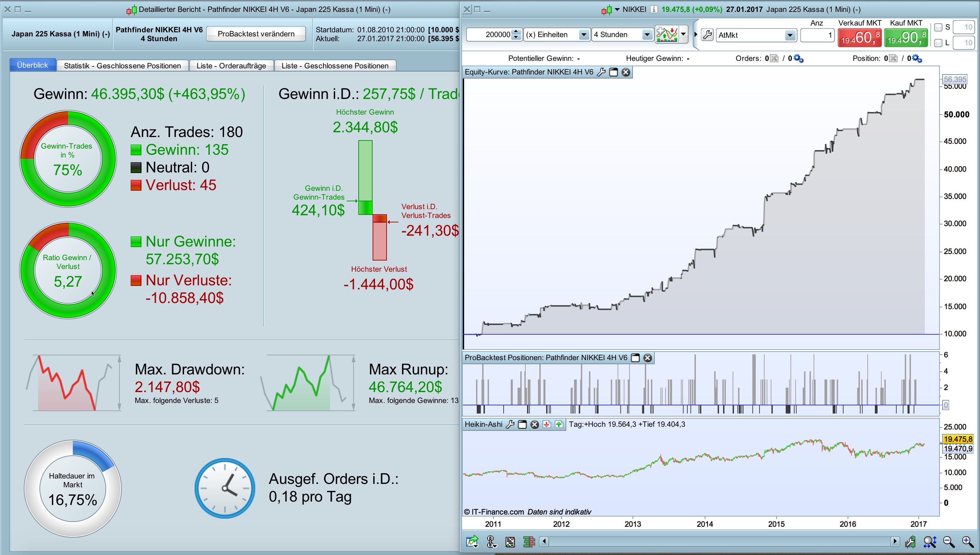The image size is (980, 555).
Task: Close the Heikin-Ashi panel
Action: click(x=535, y=424)
